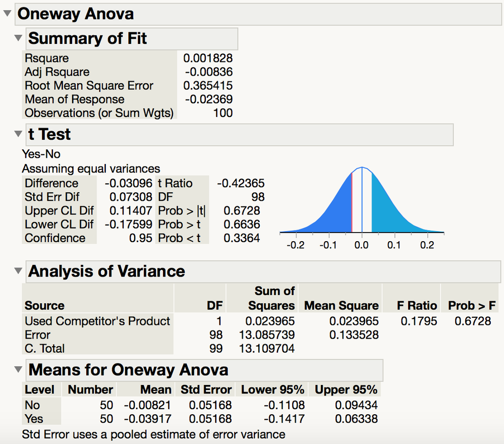The image size is (504, 444).
Task: Select the t-distribution curve in the plot
Action: coord(362,168)
